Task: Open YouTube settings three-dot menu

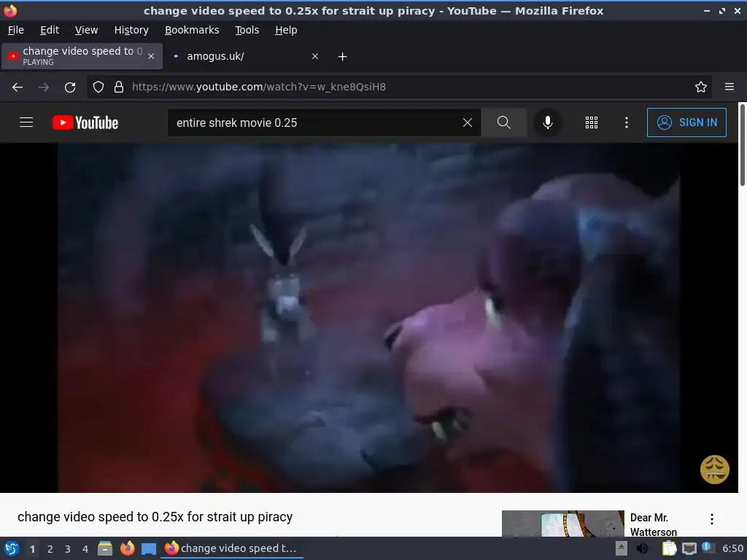Action: click(626, 122)
